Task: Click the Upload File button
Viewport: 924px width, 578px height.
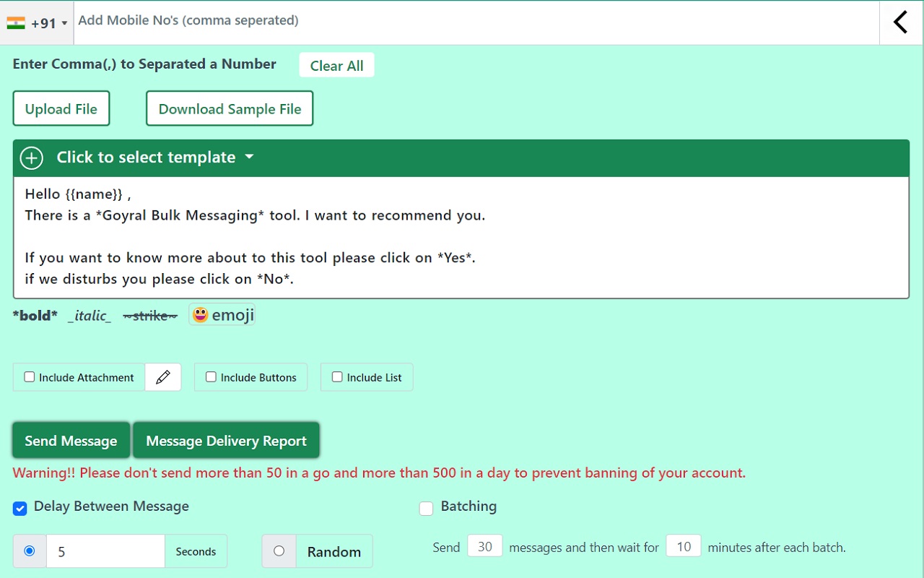Action: click(61, 108)
